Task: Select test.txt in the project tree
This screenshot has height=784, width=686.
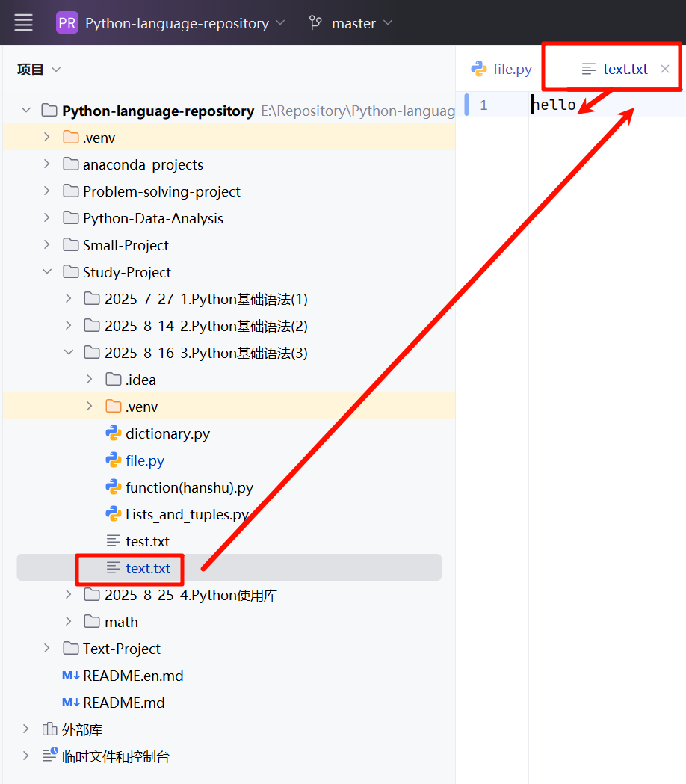Action: 147,541
